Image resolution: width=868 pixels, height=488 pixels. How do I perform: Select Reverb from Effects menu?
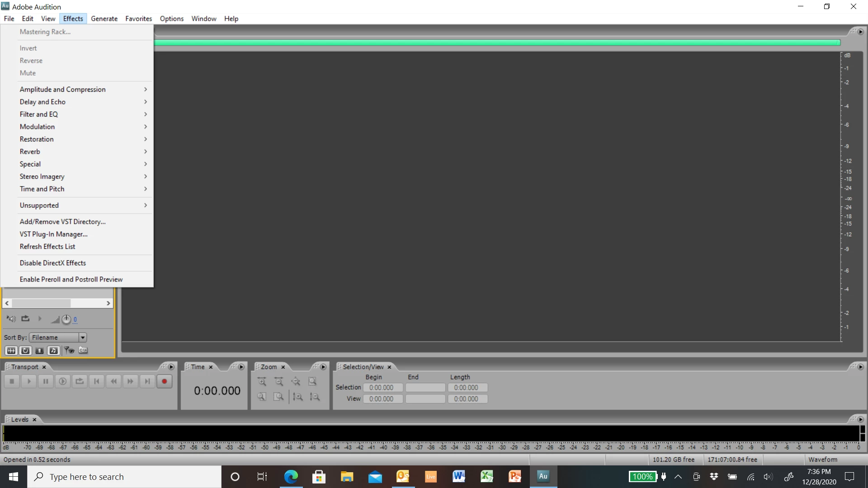coord(30,152)
